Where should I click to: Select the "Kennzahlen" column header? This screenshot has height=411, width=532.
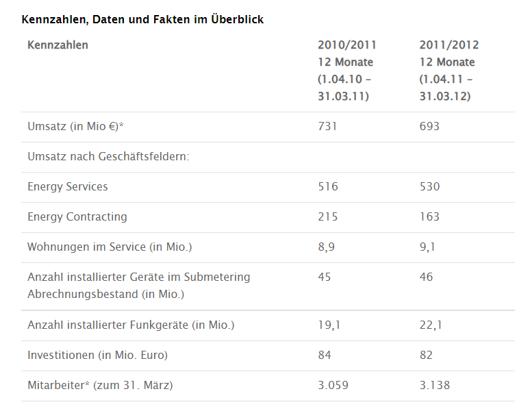coord(58,45)
